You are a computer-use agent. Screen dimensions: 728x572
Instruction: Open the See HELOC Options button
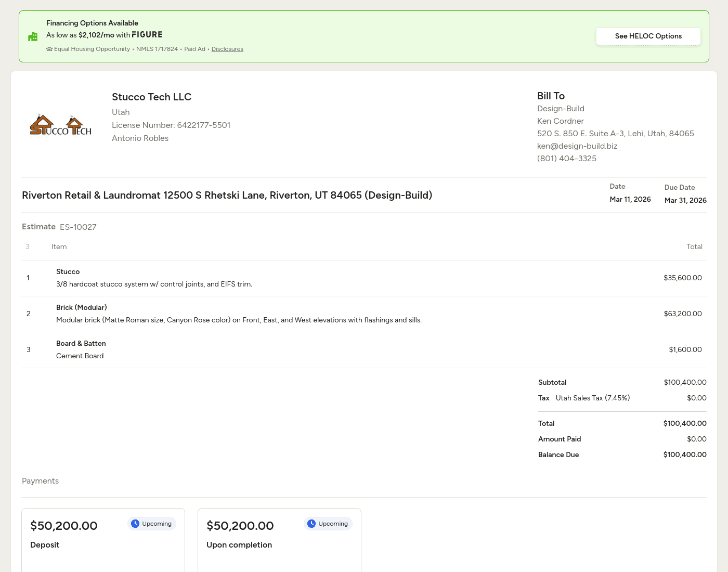(648, 36)
